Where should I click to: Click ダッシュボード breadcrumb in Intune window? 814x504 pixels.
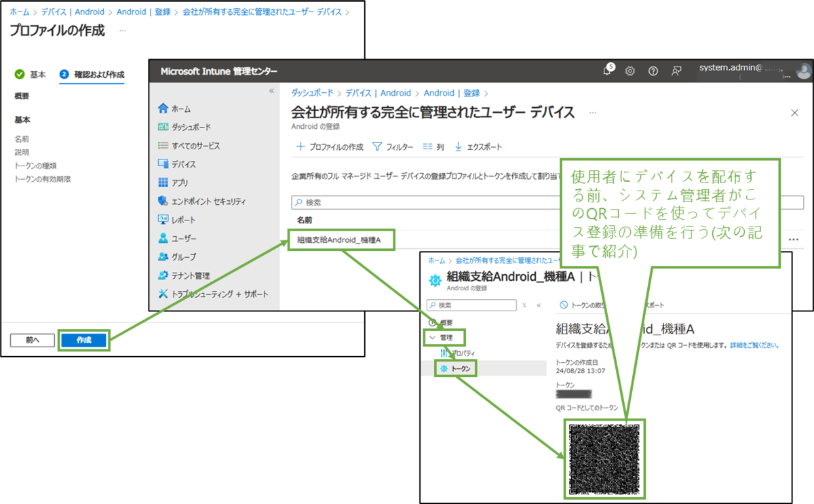313,93
